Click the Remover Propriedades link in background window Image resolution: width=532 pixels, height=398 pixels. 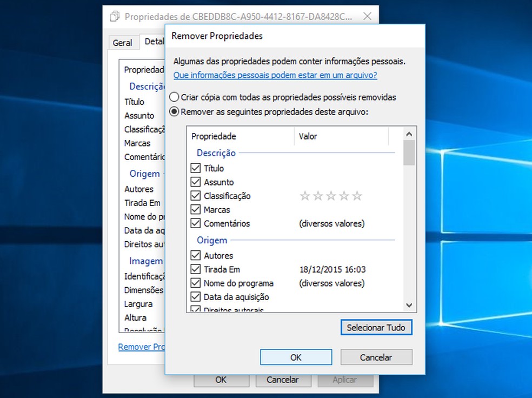pos(141,347)
